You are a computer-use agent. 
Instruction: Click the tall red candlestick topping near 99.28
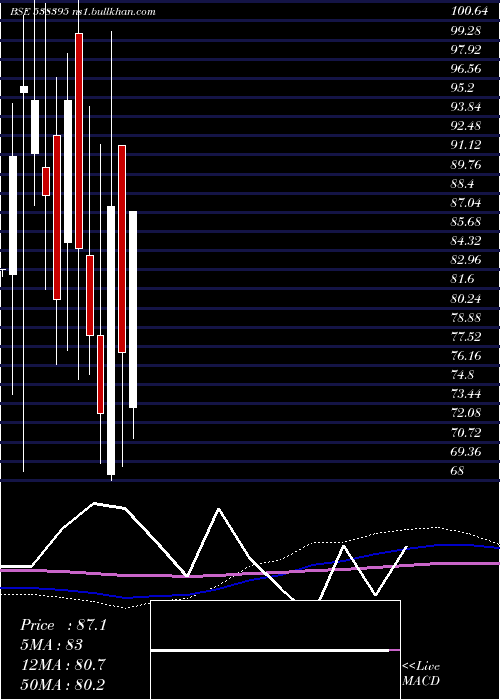coord(79,141)
